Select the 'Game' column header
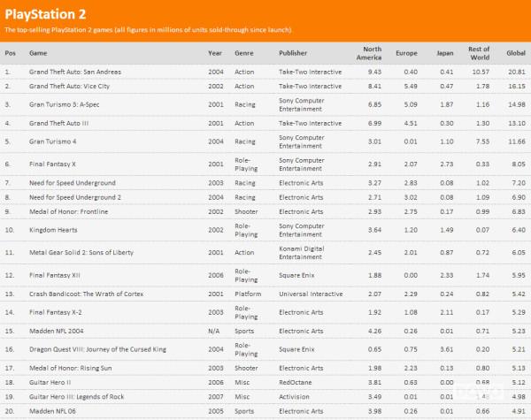 tap(38, 53)
